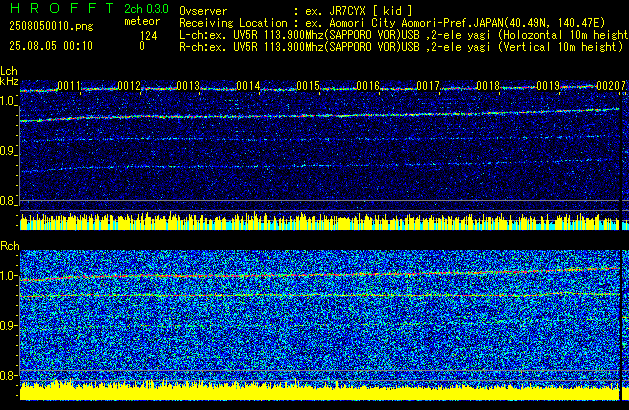Image resolution: width=629 pixels, height=410 pixels.
Task: Click the 0019 time marker
Action: (548, 86)
